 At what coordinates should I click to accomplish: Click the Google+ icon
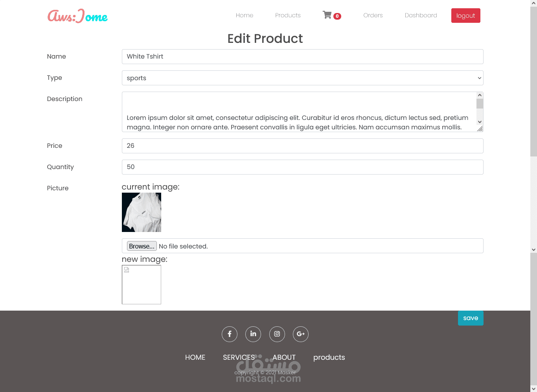pos(301,334)
